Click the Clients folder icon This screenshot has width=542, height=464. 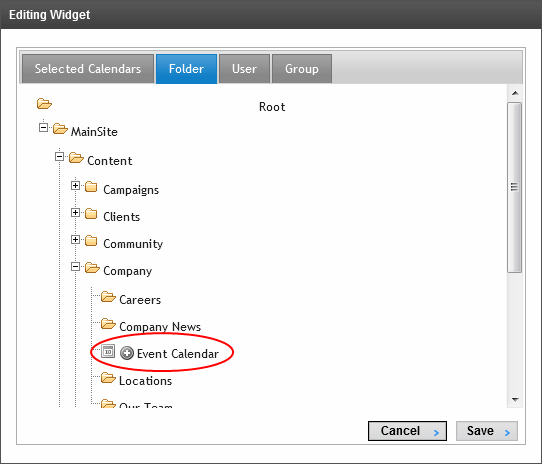coord(91,214)
